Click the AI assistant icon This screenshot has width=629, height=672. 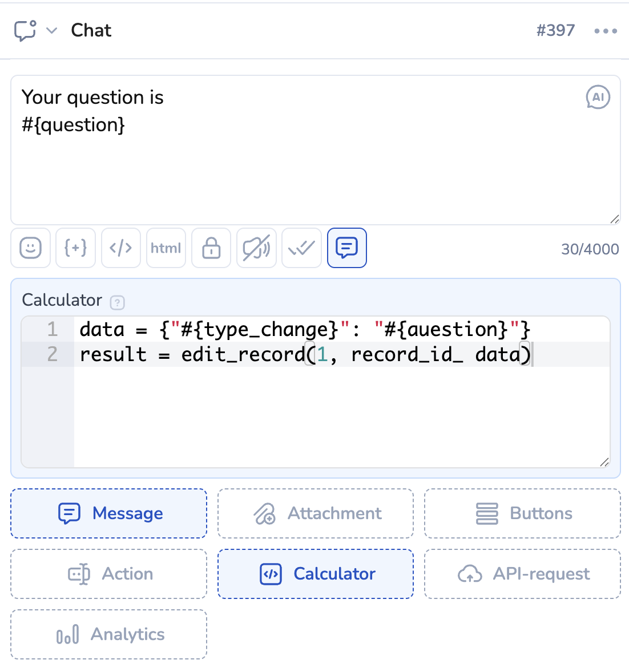click(x=598, y=97)
